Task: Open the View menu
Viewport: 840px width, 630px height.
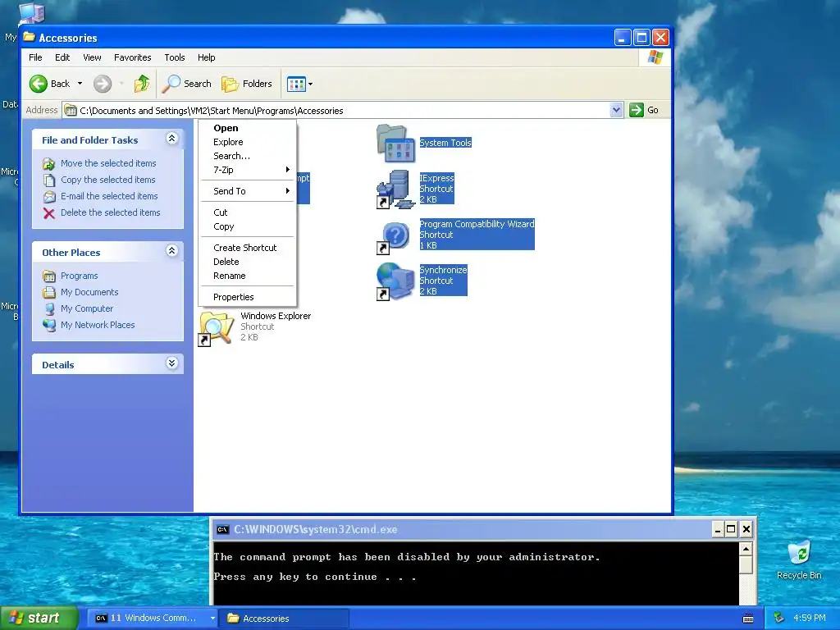Action: point(92,57)
